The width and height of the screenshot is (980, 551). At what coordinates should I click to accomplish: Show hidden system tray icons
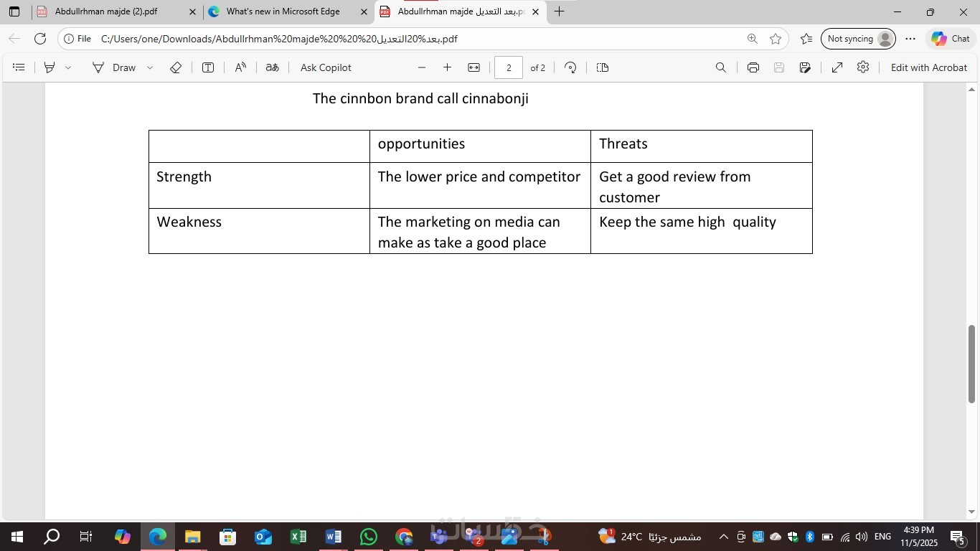tap(723, 537)
